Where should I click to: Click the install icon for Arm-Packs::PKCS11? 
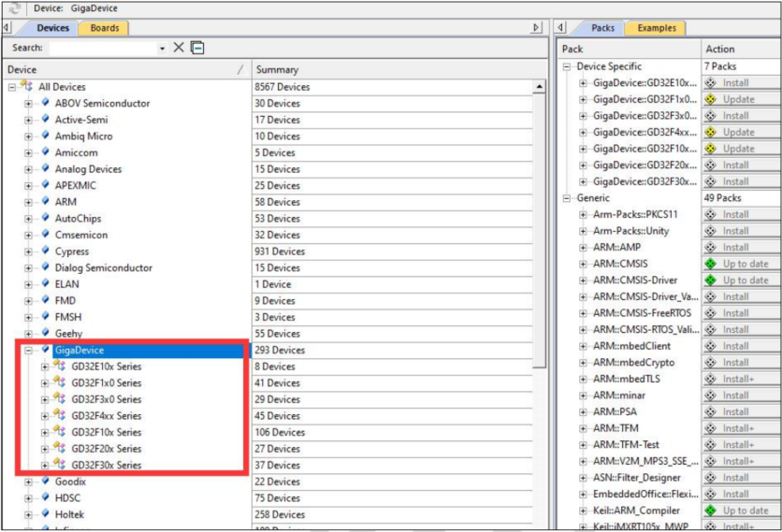710,214
